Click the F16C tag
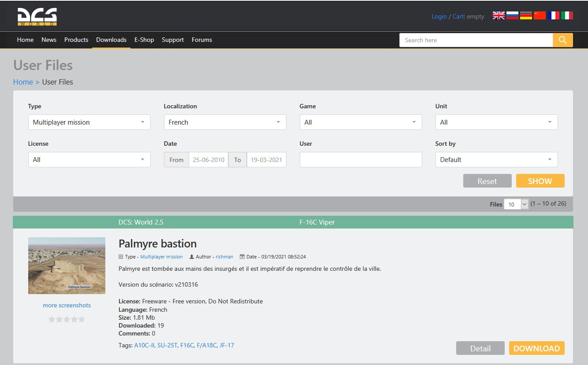Image resolution: width=588 pixels, height=365 pixels. (x=187, y=345)
